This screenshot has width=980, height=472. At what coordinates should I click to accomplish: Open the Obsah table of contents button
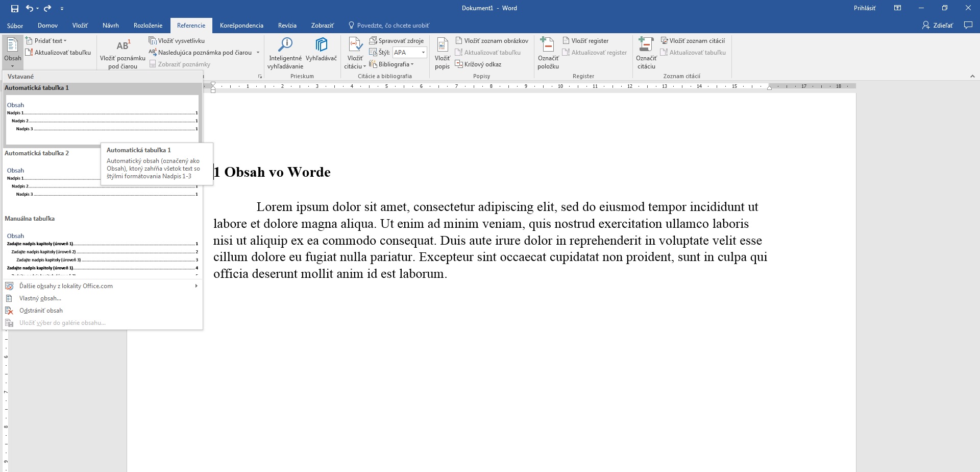13,52
